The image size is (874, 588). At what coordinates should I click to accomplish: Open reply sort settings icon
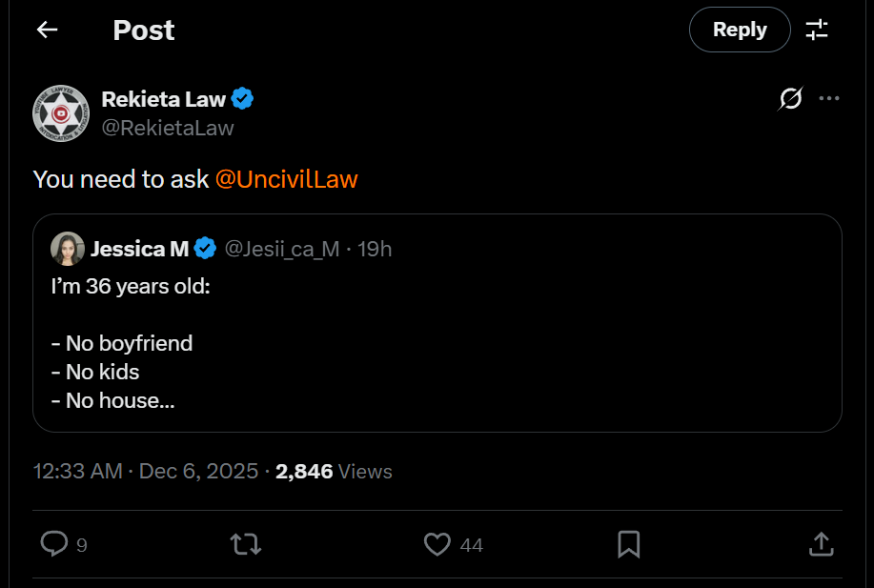(817, 30)
